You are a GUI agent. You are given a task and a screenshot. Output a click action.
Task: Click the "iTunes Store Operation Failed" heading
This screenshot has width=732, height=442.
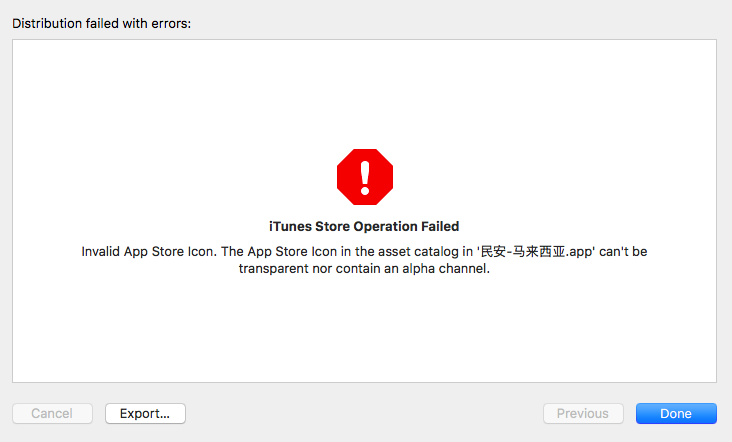tap(365, 227)
